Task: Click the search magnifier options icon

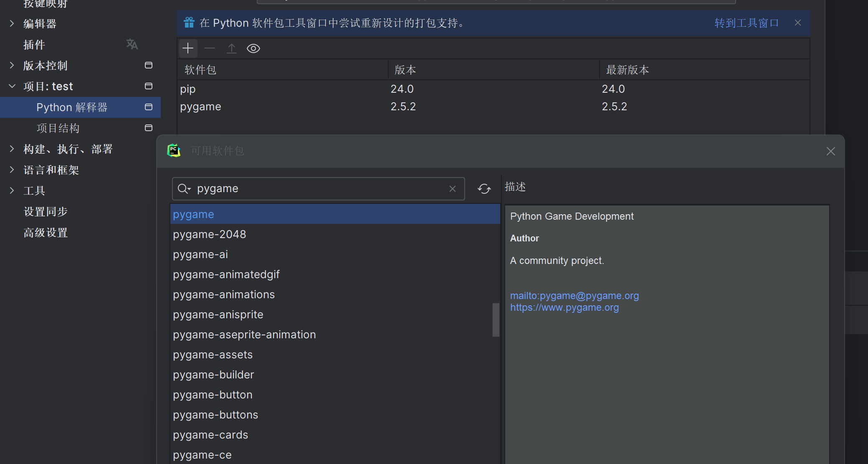Action: point(184,189)
